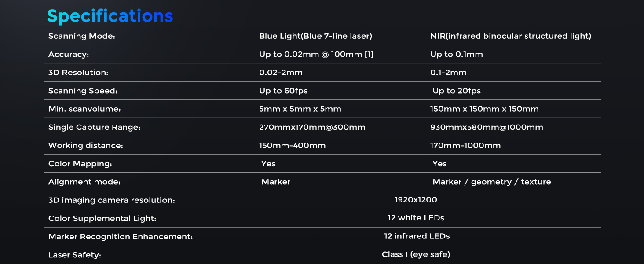
Task: Select the NIR infrared binocular structured light header
Action: 510,36
